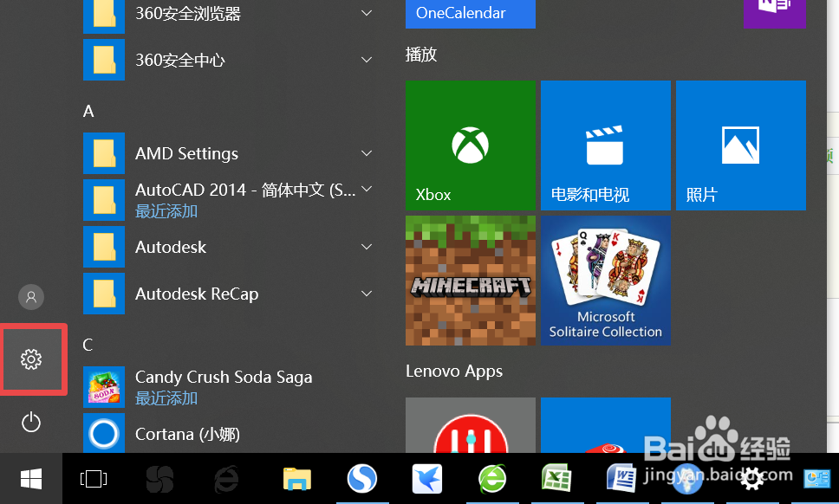Screen dimensions: 839x504
Task: Open the dark Internet Explorer taskbar icon
Action: [x=226, y=478]
